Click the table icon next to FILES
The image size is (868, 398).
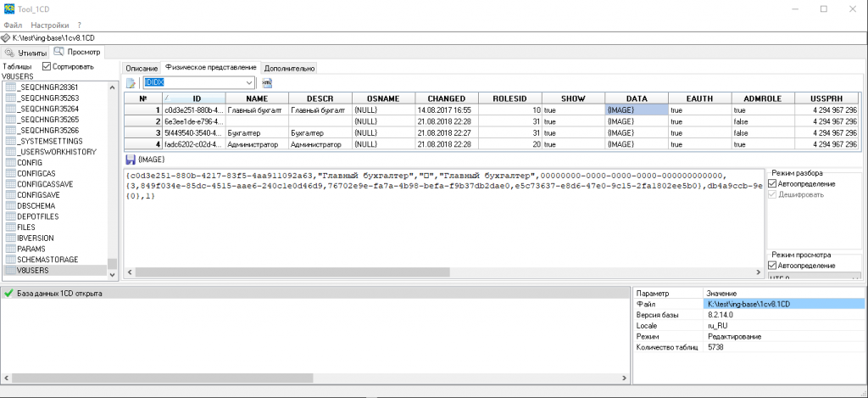[x=10, y=227]
